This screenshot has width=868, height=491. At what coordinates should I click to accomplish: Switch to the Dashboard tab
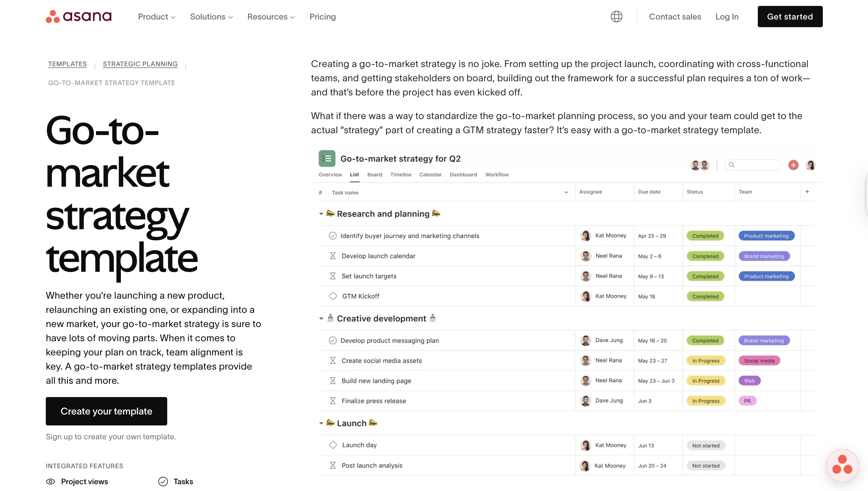[x=463, y=174]
